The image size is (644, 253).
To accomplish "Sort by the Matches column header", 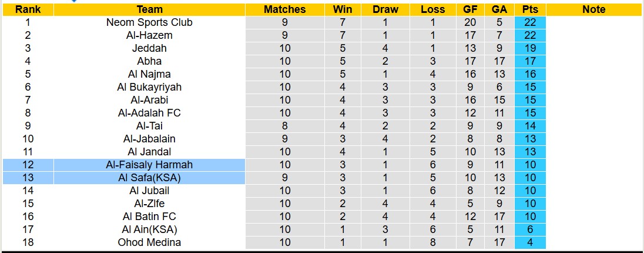I will pyautogui.click(x=284, y=9).
